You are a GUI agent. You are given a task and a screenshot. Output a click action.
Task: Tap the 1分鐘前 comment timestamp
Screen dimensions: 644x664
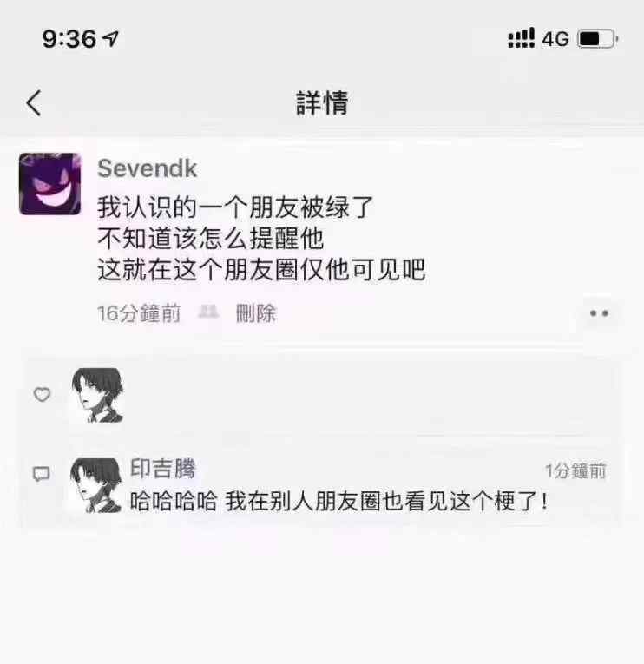click(575, 471)
